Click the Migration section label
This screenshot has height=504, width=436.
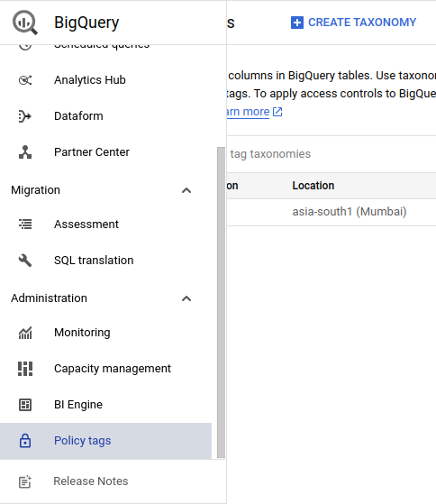[35, 190]
